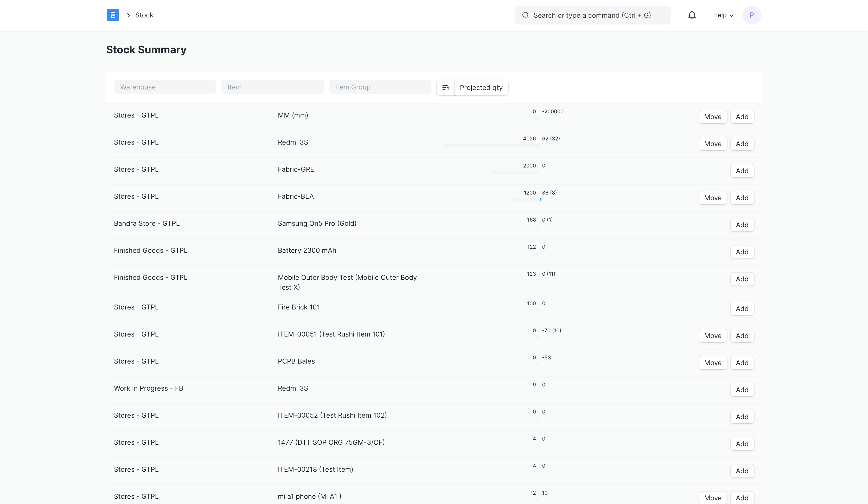Click the search magnifier icon

tap(525, 15)
